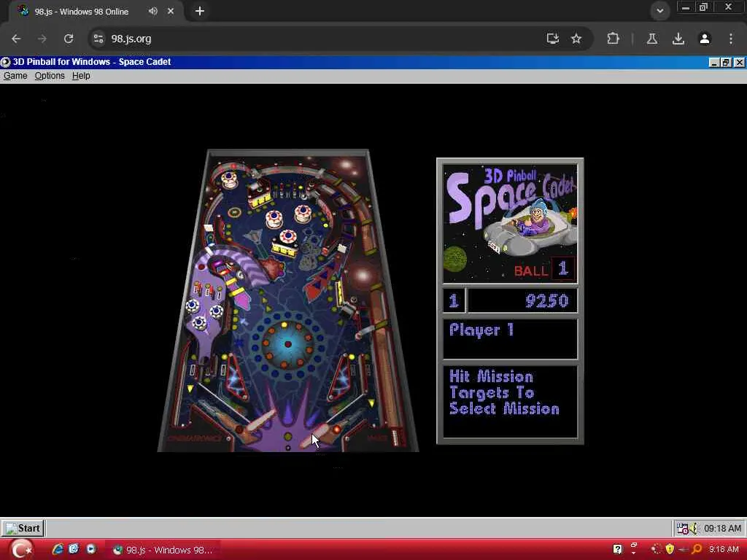747x560 pixels.
Task: Click the 3D Pinball title bar icon
Action: (6, 62)
